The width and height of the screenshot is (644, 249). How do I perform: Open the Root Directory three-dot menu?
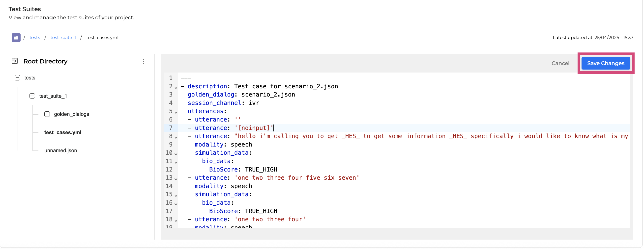click(143, 61)
